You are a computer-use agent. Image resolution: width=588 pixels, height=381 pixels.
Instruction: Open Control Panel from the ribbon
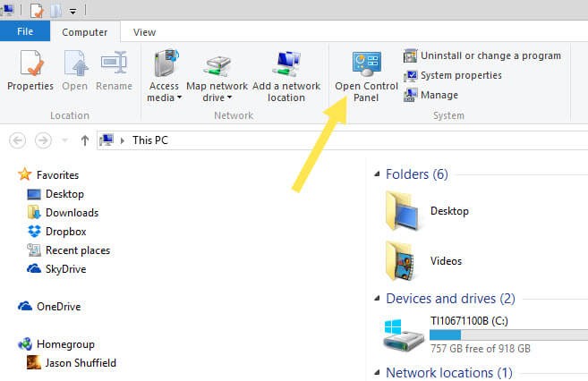365,76
